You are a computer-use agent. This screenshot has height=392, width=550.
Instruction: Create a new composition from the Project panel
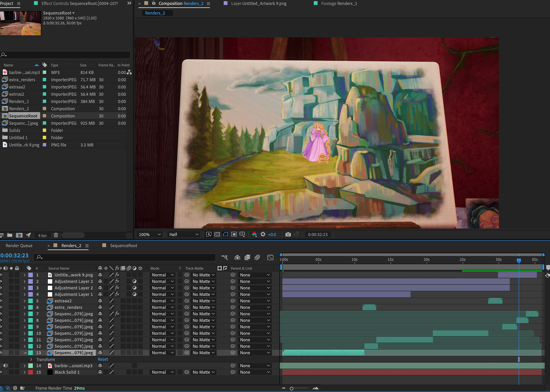tap(19, 235)
